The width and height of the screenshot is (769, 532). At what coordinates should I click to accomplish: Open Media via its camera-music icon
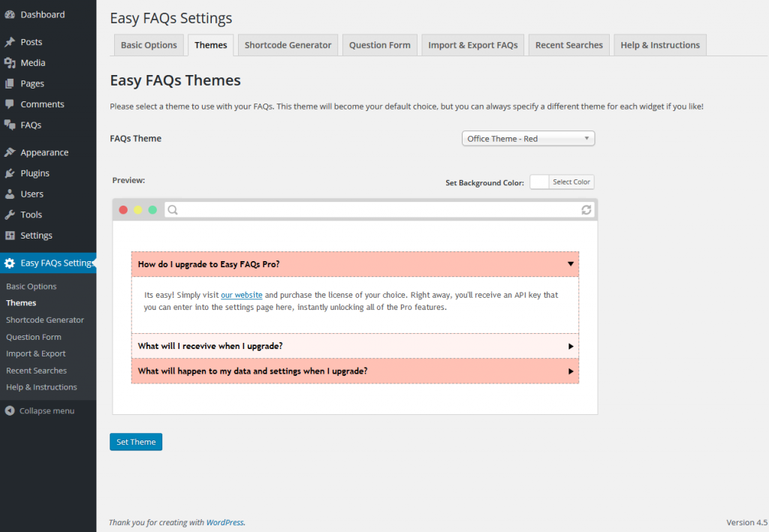tap(10, 63)
